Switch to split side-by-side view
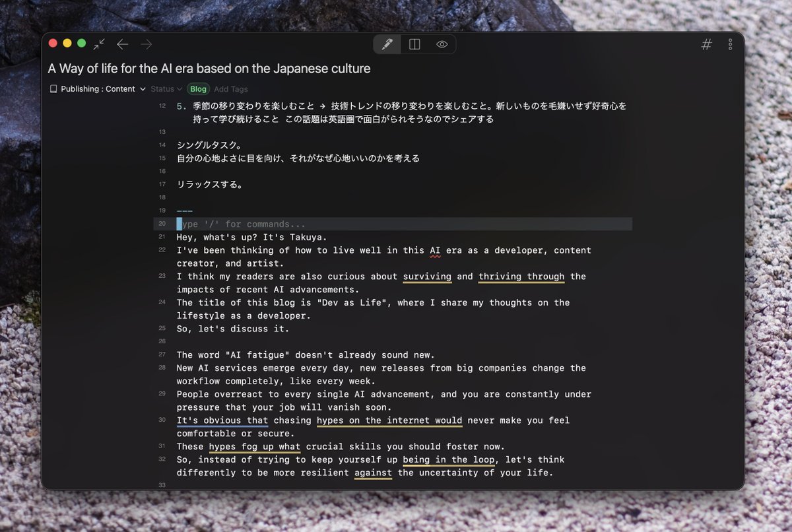Image resolution: width=792 pixels, height=532 pixels. click(x=414, y=44)
